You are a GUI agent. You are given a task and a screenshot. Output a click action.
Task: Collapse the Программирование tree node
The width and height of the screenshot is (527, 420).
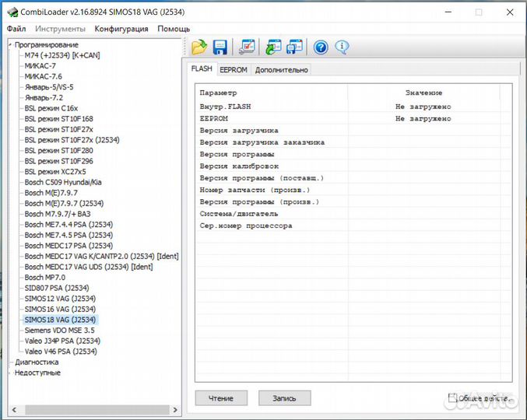pos(10,45)
